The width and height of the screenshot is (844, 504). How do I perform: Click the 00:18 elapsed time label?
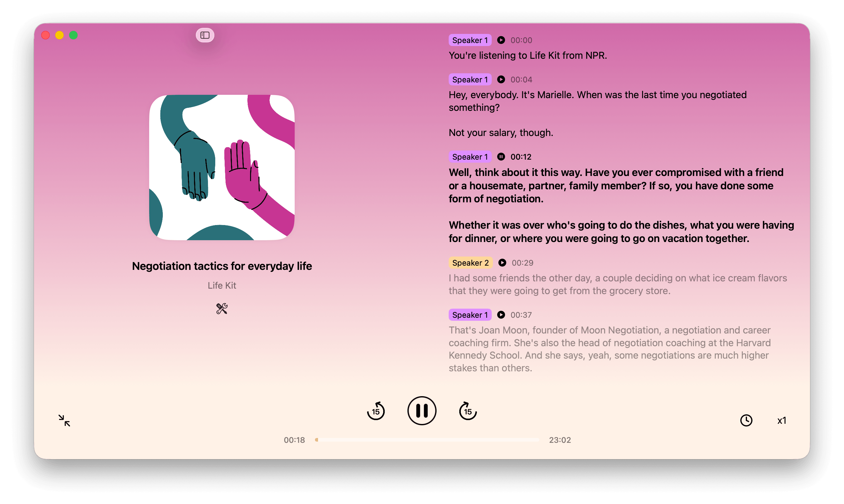click(294, 440)
